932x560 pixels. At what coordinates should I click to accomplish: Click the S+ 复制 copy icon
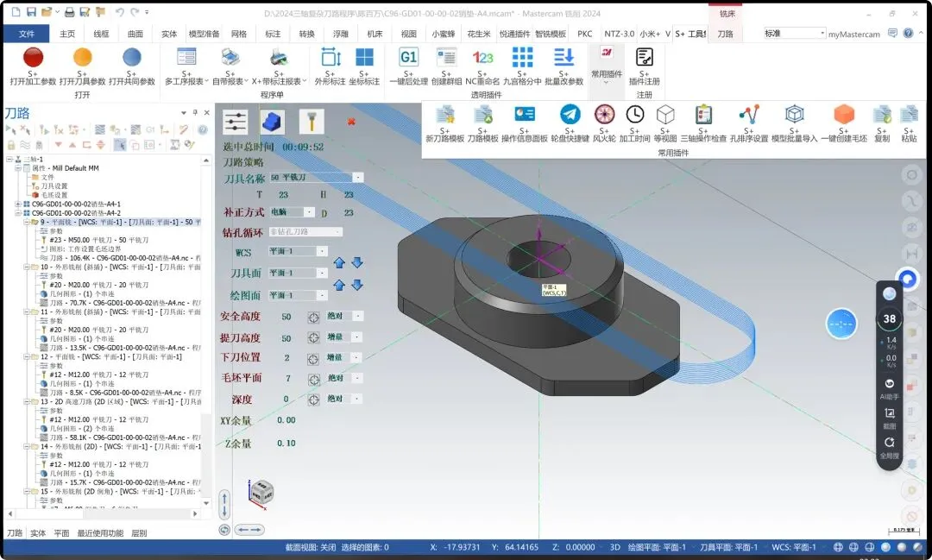click(x=882, y=115)
